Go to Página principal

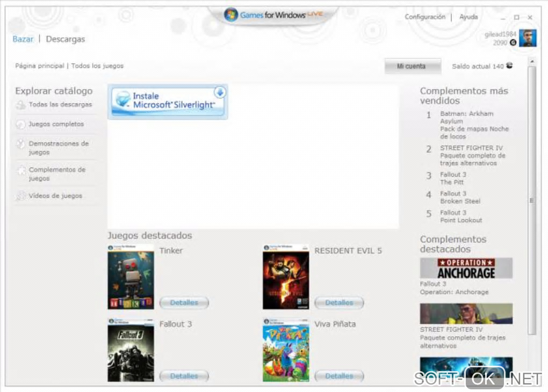tap(40, 66)
